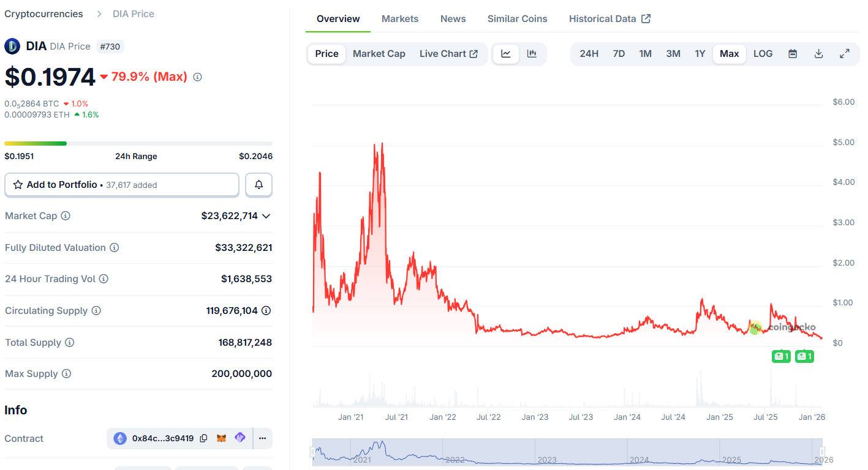Click the #730 rank badge
The height and width of the screenshot is (470, 868).
pos(110,47)
